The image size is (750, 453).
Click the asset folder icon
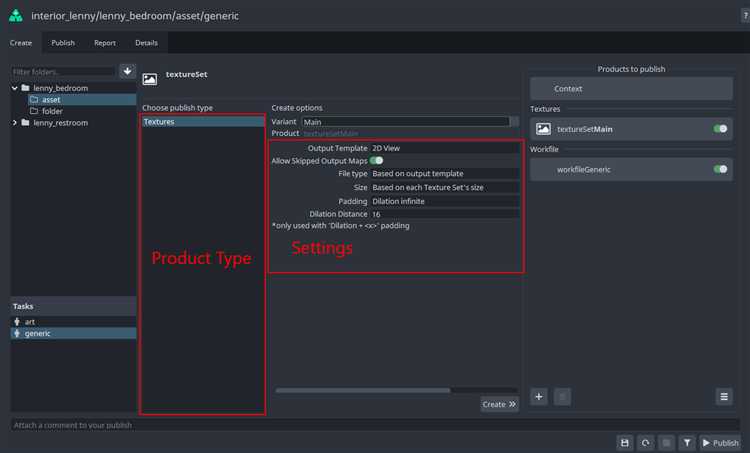pyautogui.click(x=34, y=99)
